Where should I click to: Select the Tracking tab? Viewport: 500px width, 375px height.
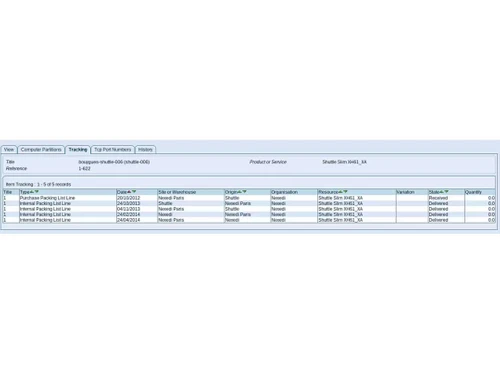78,150
